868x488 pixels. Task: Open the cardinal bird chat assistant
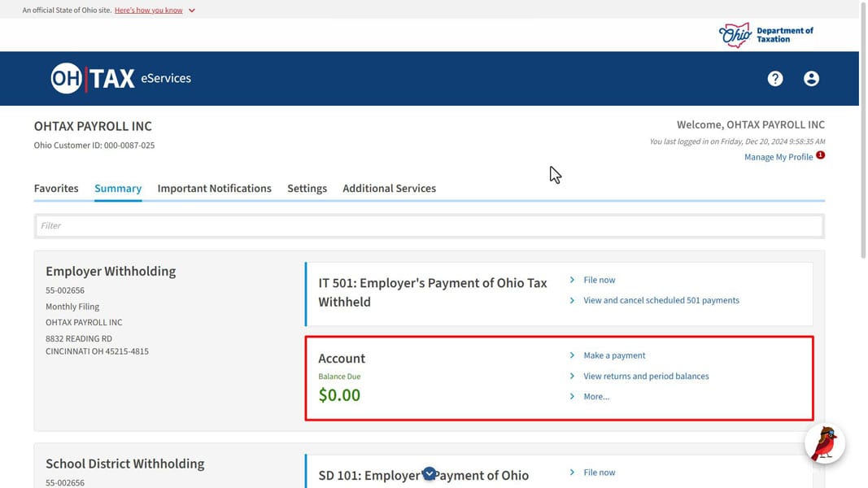coord(825,444)
